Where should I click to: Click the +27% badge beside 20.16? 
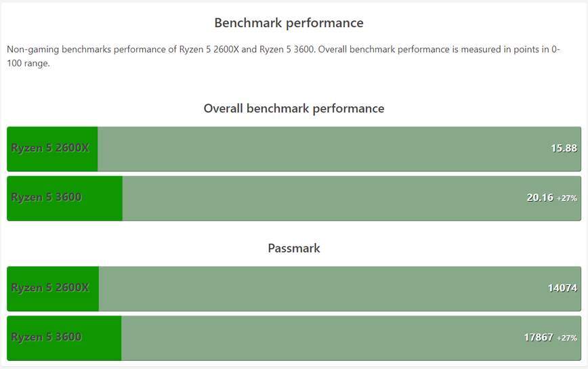[567, 198]
